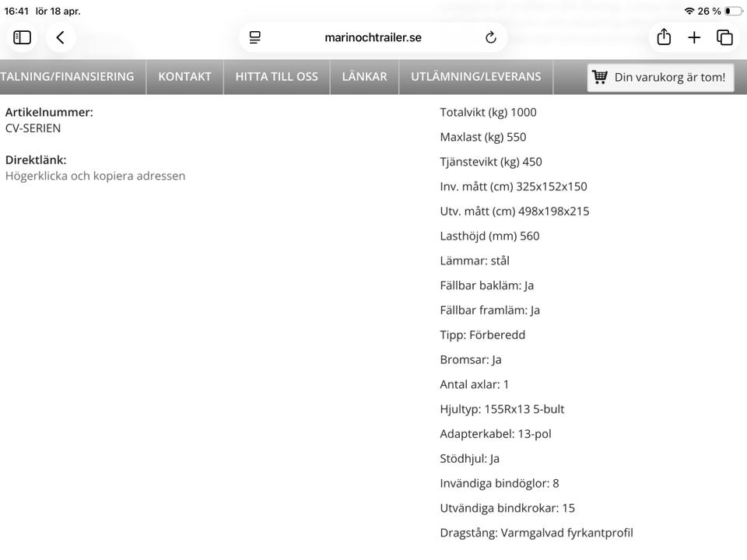Click the shopping cart icon
This screenshot has width=747, height=560.
click(600, 77)
